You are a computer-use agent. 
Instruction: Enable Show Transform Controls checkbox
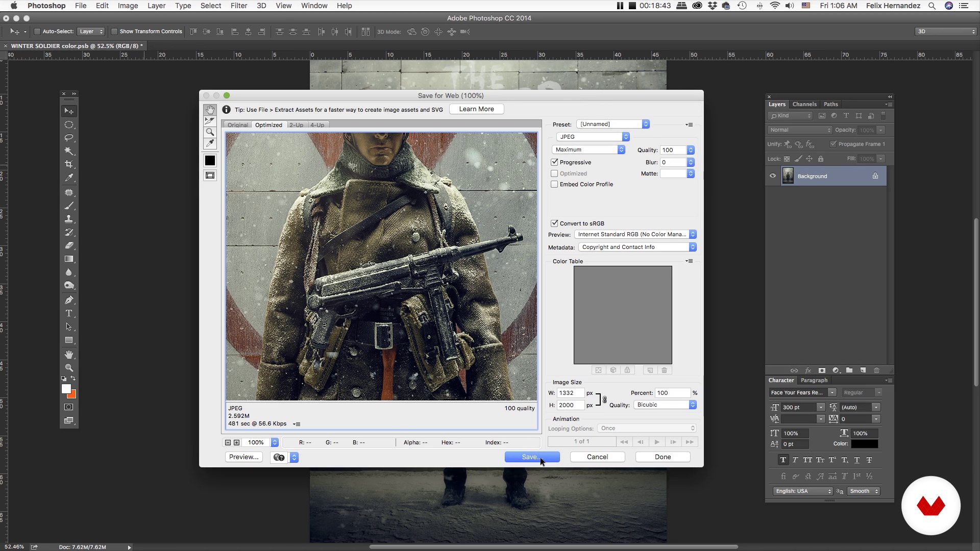114,32
